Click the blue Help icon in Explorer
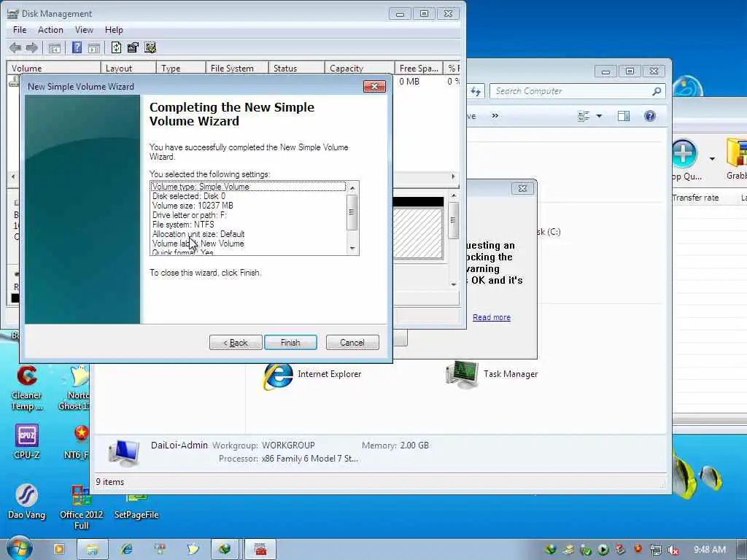The height and width of the screenshot is (560, 747). (650, 116)
